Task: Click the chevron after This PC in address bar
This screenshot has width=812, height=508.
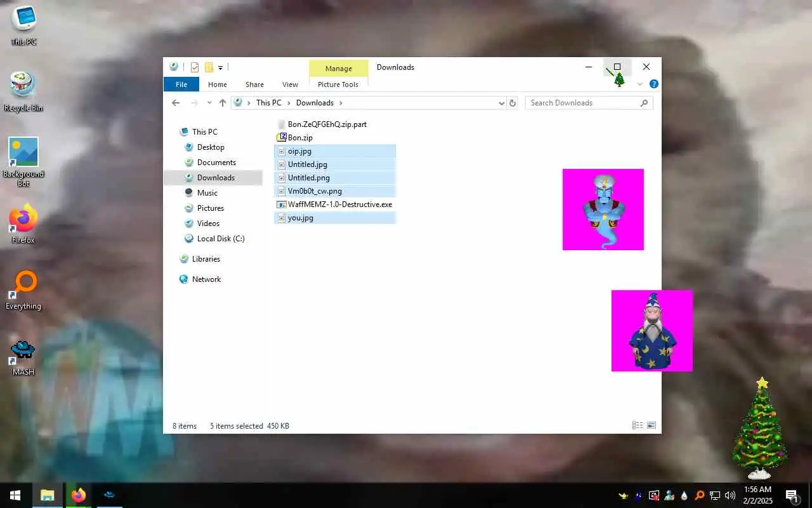Action: (x=289, y=103)
